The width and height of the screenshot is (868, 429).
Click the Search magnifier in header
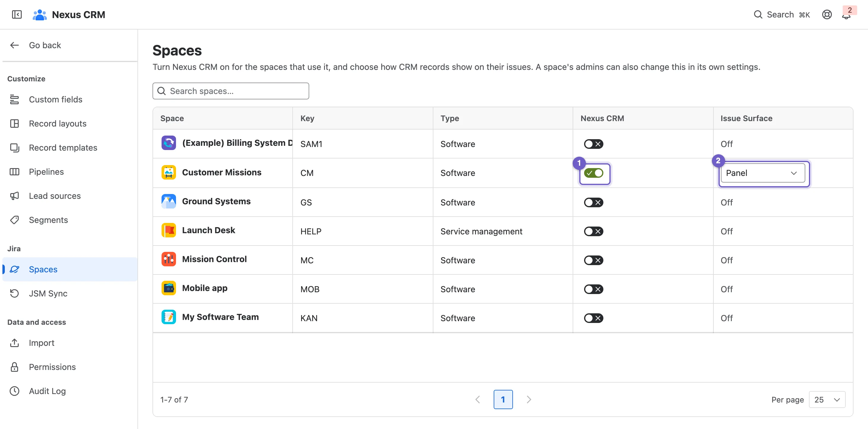[758, 14]
